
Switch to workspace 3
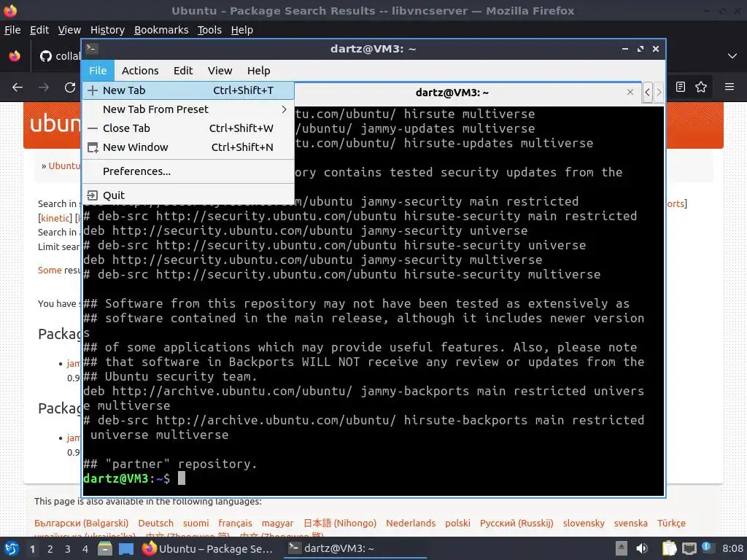68,549
